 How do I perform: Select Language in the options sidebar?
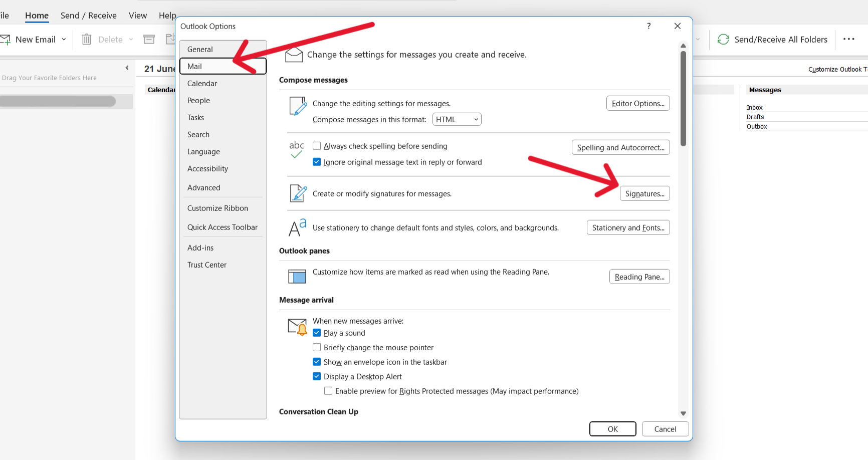[223, 151]
